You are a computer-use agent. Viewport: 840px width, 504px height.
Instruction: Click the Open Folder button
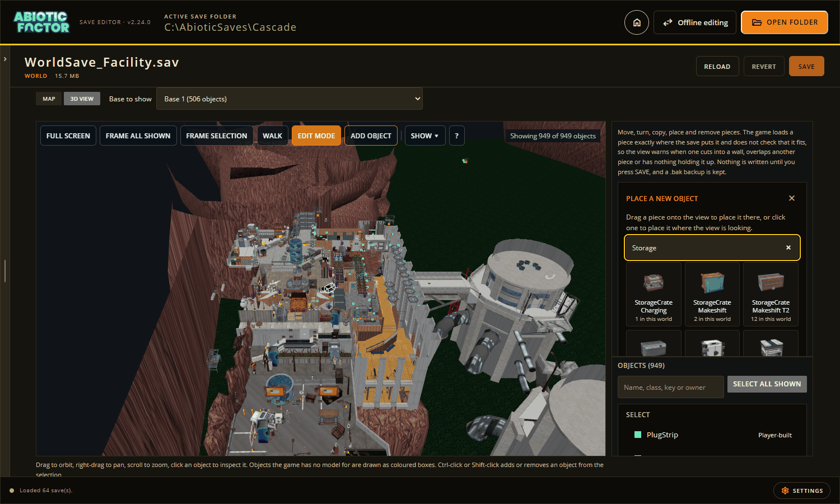click(785, 22)
